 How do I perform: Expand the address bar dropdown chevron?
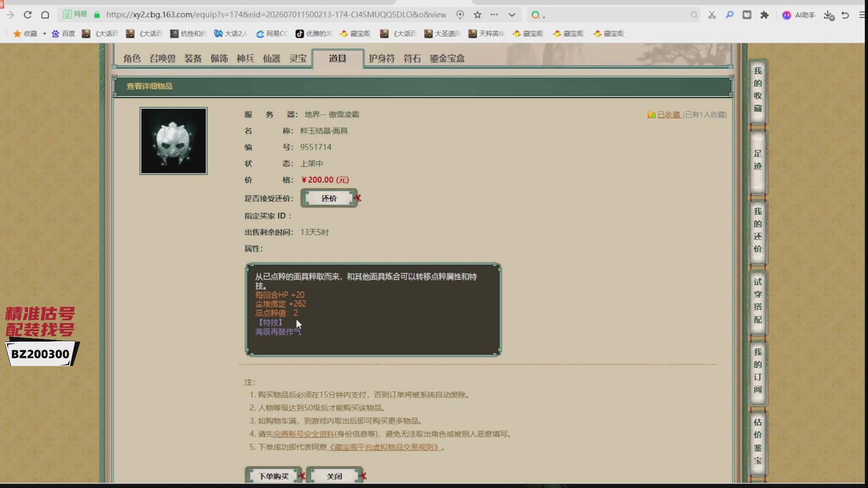(512, 15)
